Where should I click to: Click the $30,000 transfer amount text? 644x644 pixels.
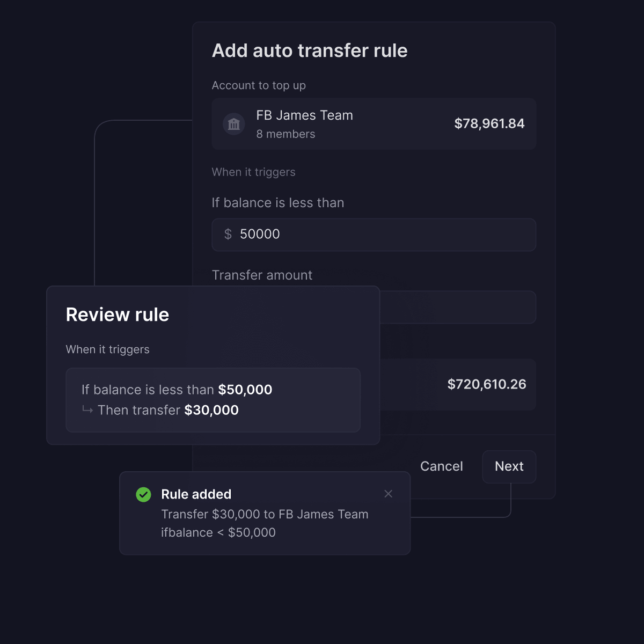pos(211,410)
